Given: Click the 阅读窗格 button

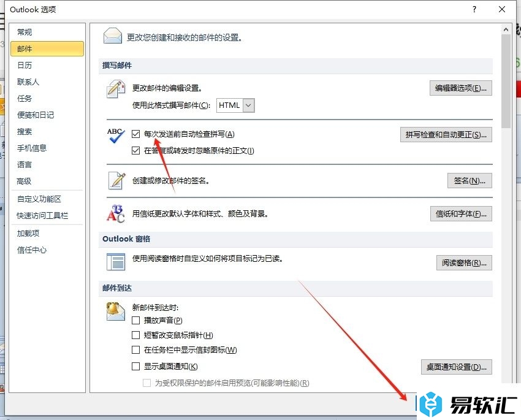Looking at the screenshot, I should 464,263.
